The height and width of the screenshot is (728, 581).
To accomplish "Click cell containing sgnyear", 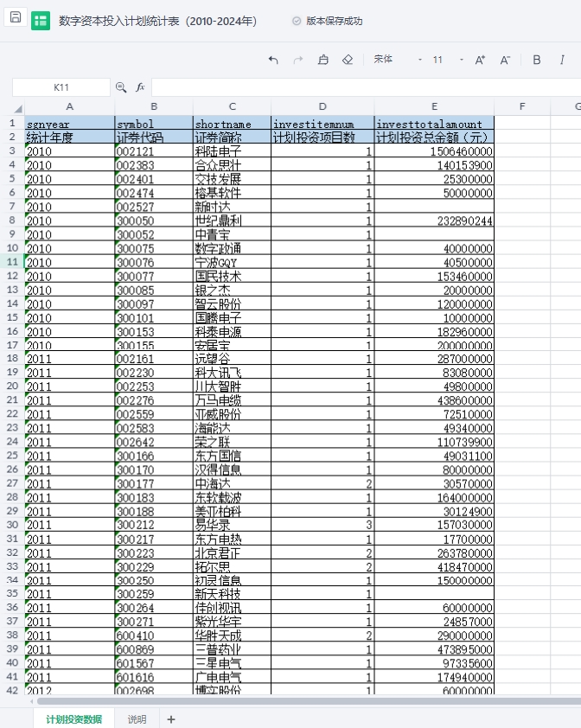I will click(x=70, y=124).
